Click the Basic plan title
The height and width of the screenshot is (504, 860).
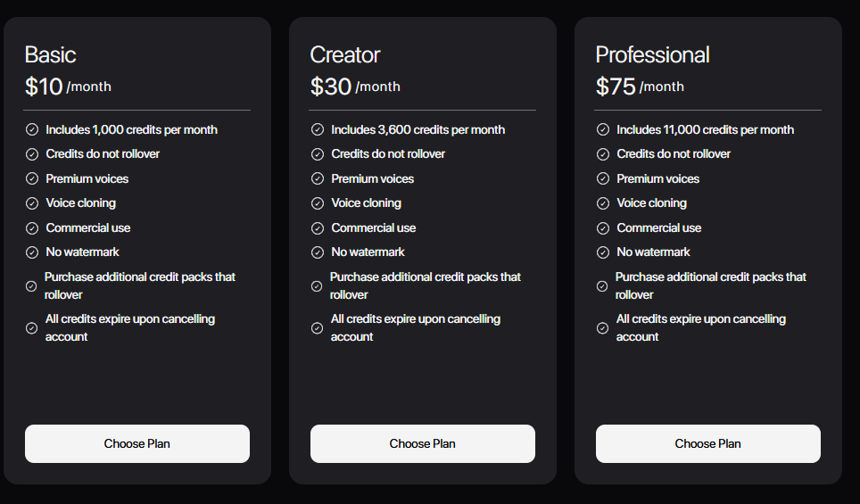point(50,55)
